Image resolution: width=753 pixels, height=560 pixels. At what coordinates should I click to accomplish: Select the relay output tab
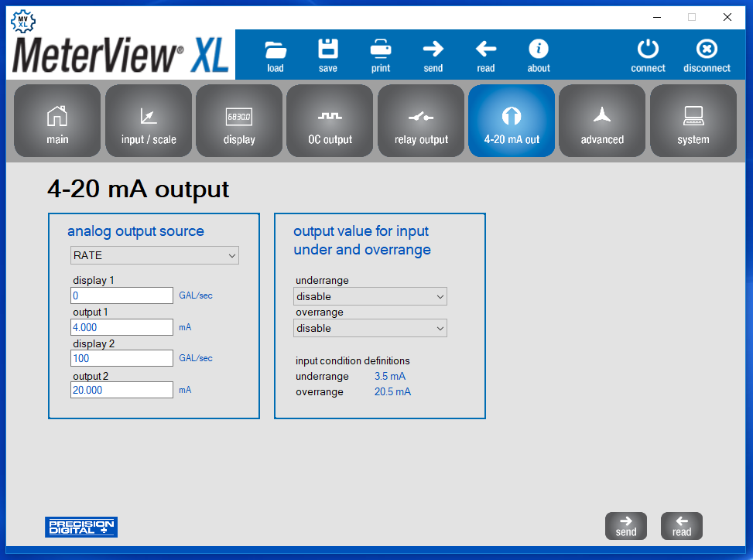(x=421, y=121)
